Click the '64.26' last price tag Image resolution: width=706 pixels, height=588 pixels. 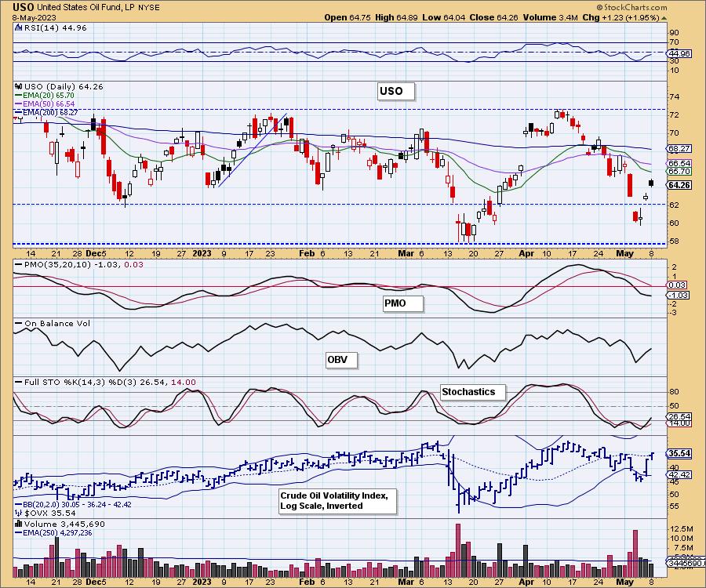(x=679, y=185)
